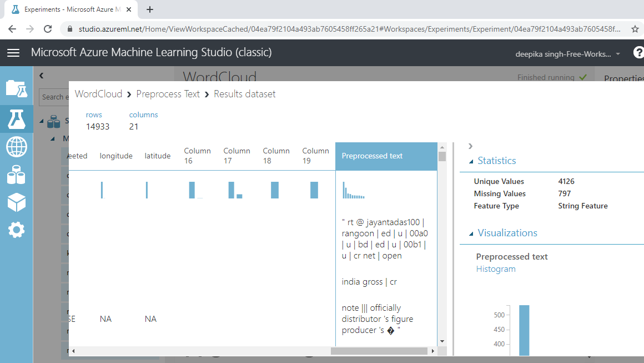Click the NA value under latitude

151,319
